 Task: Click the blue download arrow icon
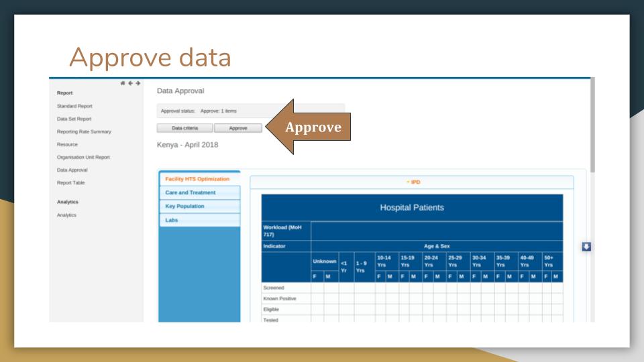[x=586, y=246]
